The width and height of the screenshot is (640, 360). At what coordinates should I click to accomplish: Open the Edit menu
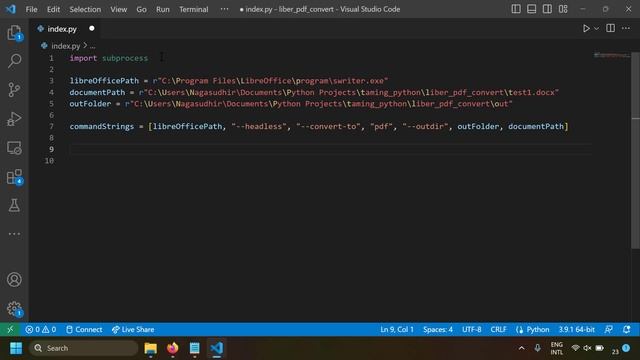pyautogui.click(x=53, y=9)
